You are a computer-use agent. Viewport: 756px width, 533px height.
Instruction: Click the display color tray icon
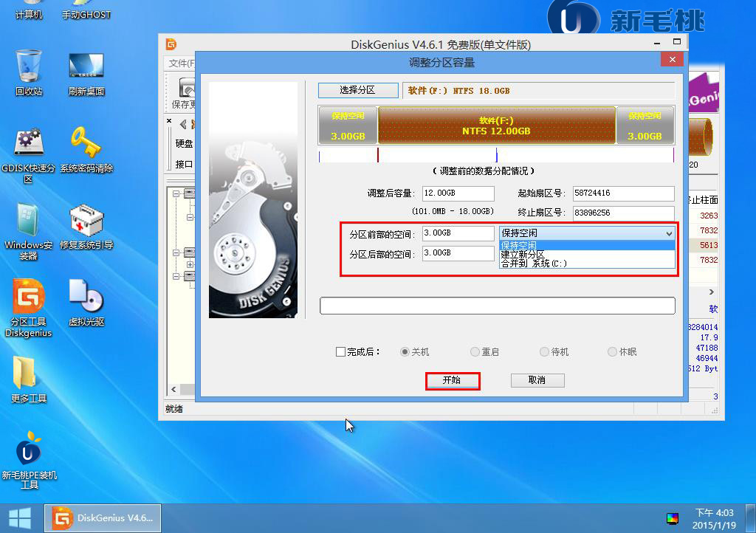672,518
